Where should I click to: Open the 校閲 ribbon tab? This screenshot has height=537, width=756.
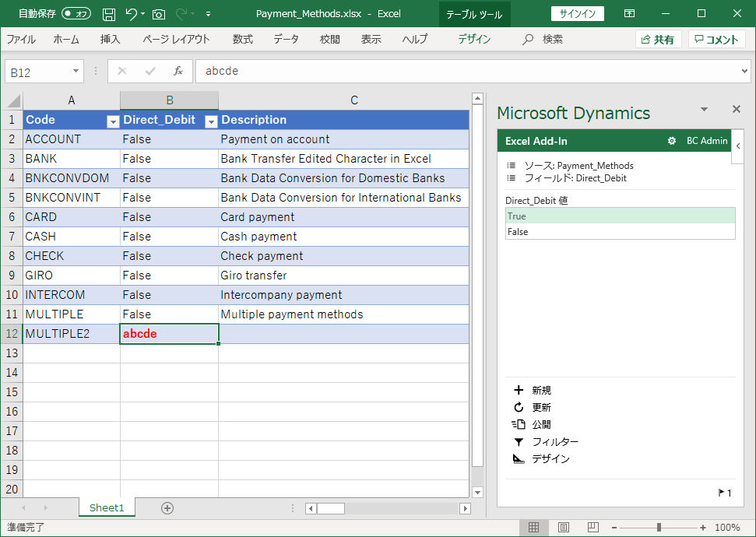pyautogui.click(x=330, y=40)
